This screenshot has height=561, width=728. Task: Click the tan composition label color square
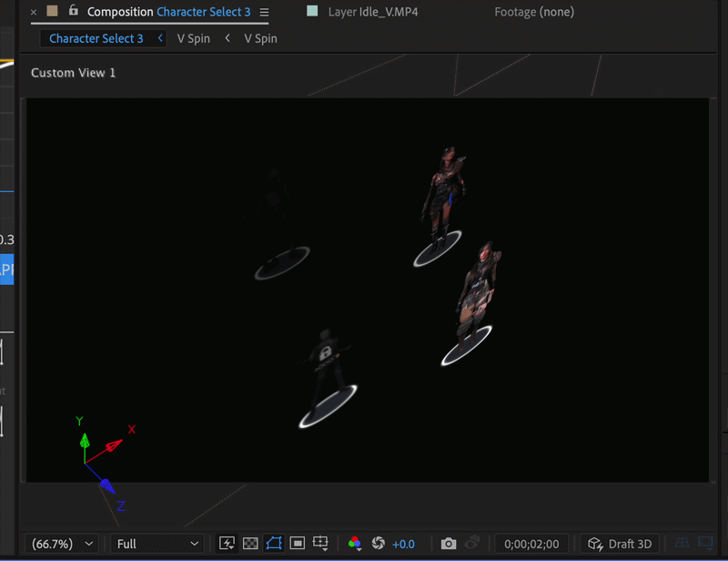pyautogui.click(x=52, y=11)
